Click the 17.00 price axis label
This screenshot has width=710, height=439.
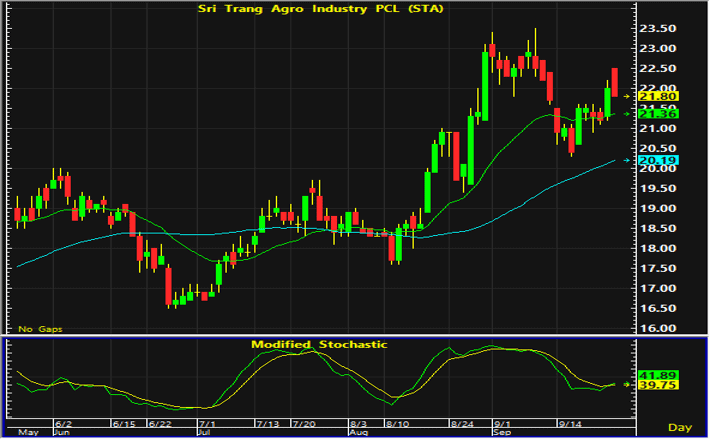657,288
